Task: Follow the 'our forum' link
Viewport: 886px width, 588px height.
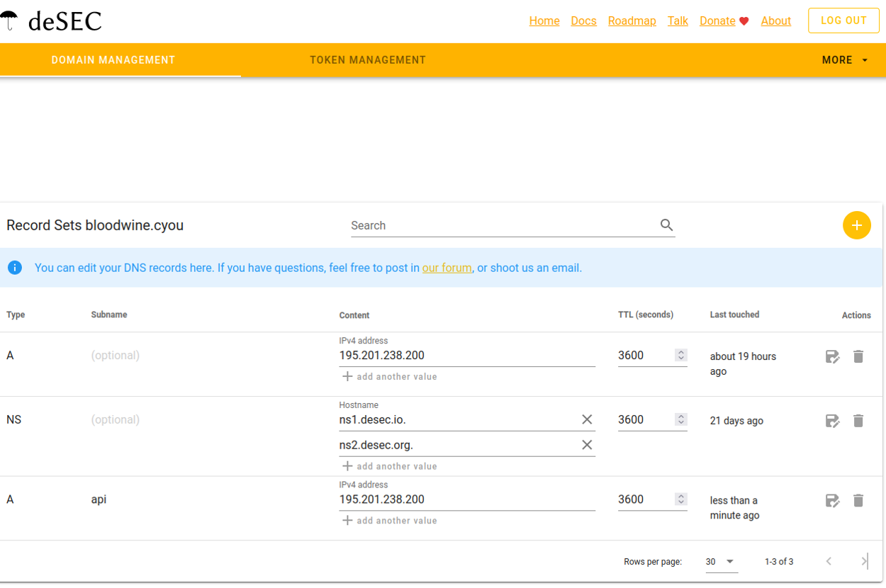Action: [447, 268]
